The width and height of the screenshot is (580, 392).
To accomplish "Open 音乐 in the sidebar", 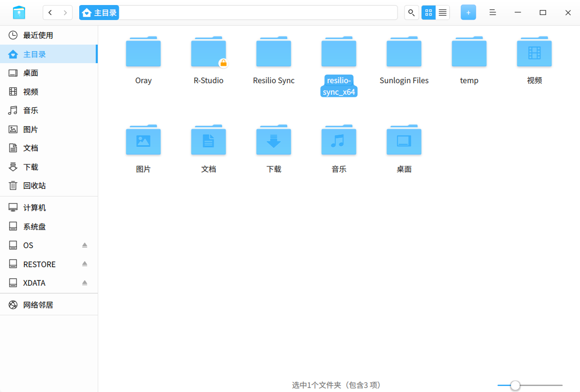I will pos(49,110).
